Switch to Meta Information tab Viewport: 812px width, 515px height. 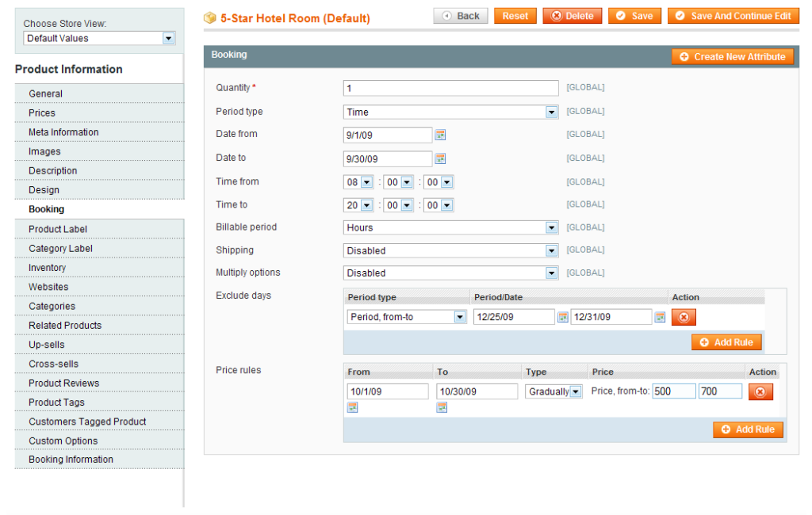(x=99, y=132)
